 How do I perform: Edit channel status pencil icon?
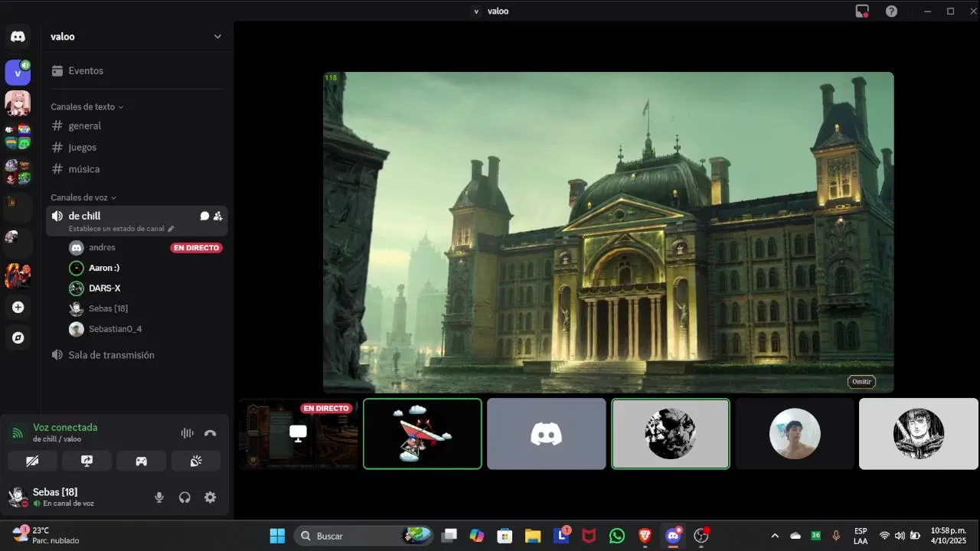[x=171, y=229]
